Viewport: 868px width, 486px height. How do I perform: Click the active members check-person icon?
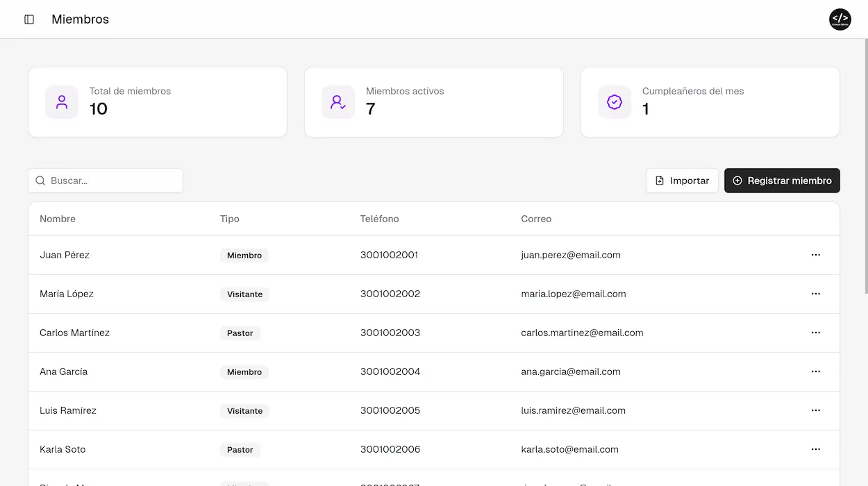(337, 101)
